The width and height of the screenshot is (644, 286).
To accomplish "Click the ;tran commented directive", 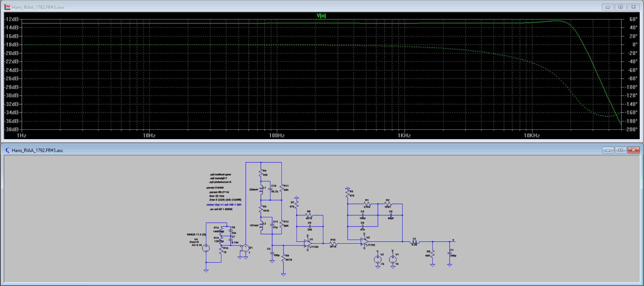I will click(225, 200).
